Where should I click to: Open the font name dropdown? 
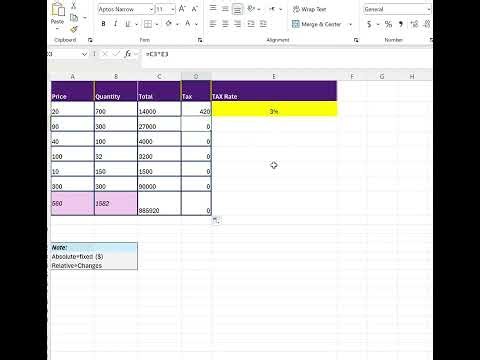pyautogui.click(x=151, y=9)
